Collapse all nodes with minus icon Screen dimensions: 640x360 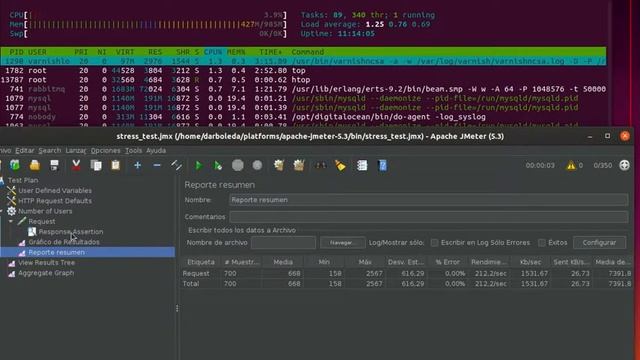(x=157, y=165)
